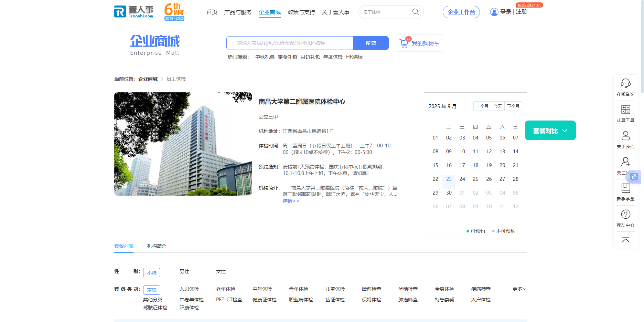This screenshot has height=322, width=644.
Task: Click hot search HR课程
Action: [354, 57]
